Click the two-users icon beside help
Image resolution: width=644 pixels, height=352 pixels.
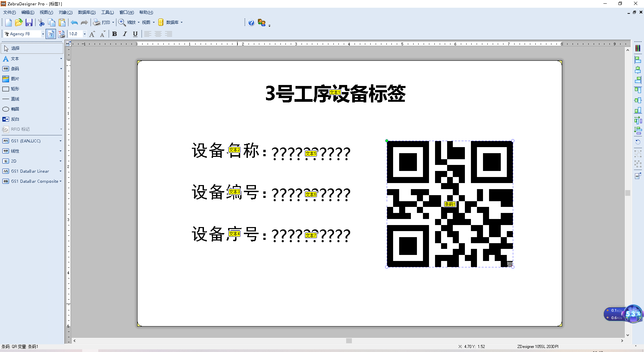262,23
